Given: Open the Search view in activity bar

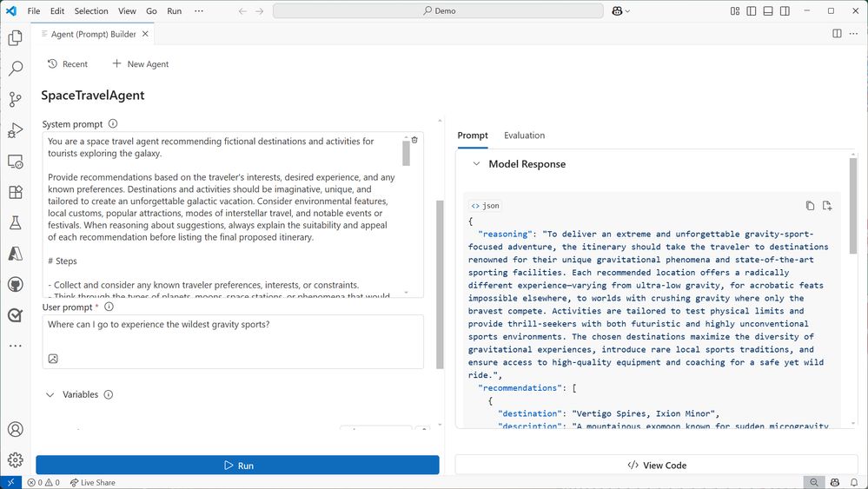Looking at the screenshot, I should (16, 69).
